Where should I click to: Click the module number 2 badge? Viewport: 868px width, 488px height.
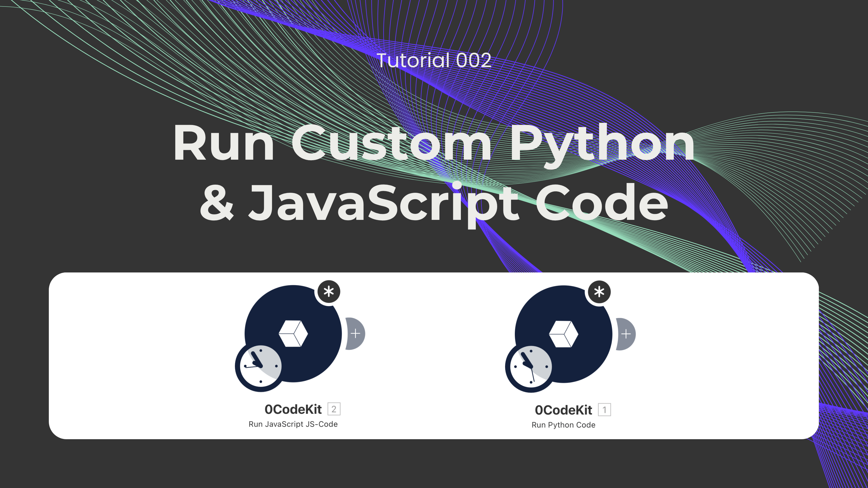(334, 409)
